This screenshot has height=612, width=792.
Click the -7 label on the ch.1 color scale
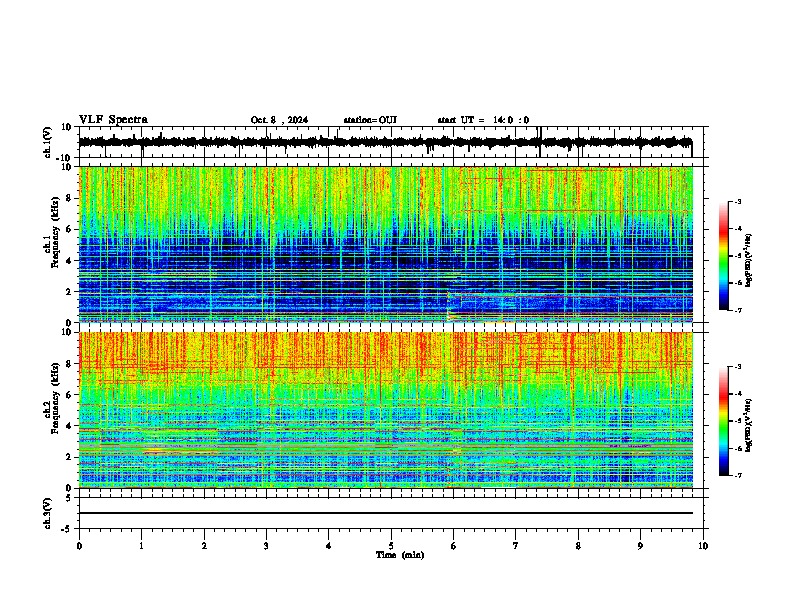[x=737, y=310]
